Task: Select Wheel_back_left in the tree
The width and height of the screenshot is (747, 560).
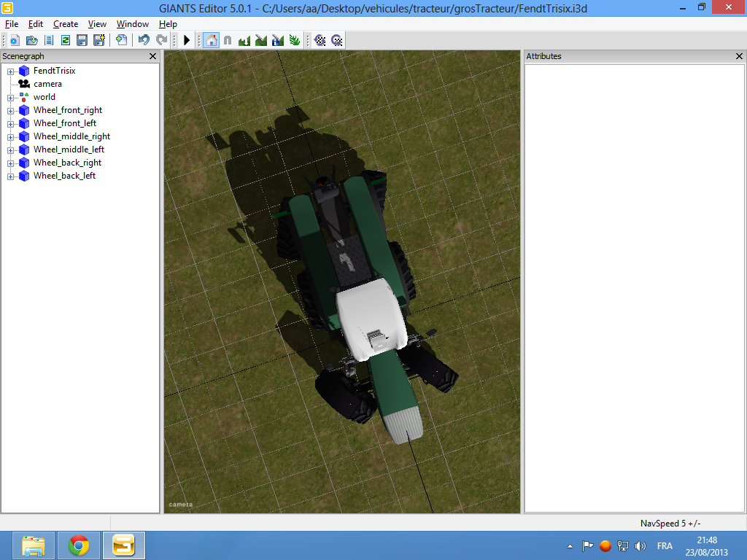Action: pos(64,175)
